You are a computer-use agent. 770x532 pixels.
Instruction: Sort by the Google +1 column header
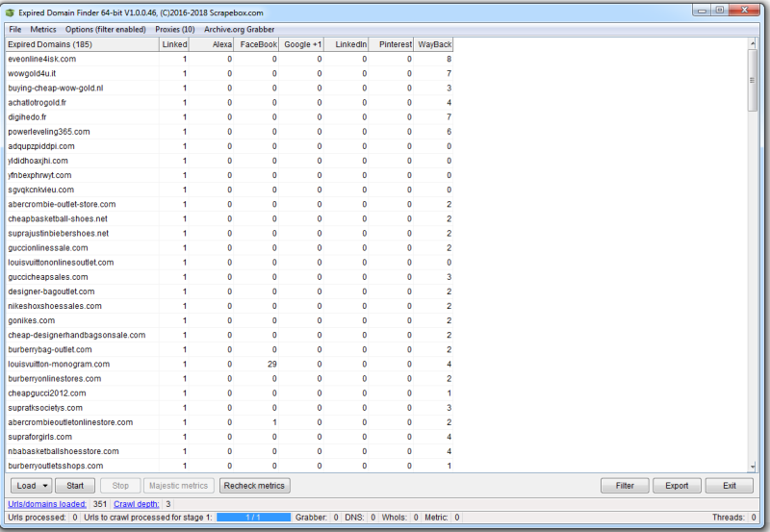click(x=301, y=44)
